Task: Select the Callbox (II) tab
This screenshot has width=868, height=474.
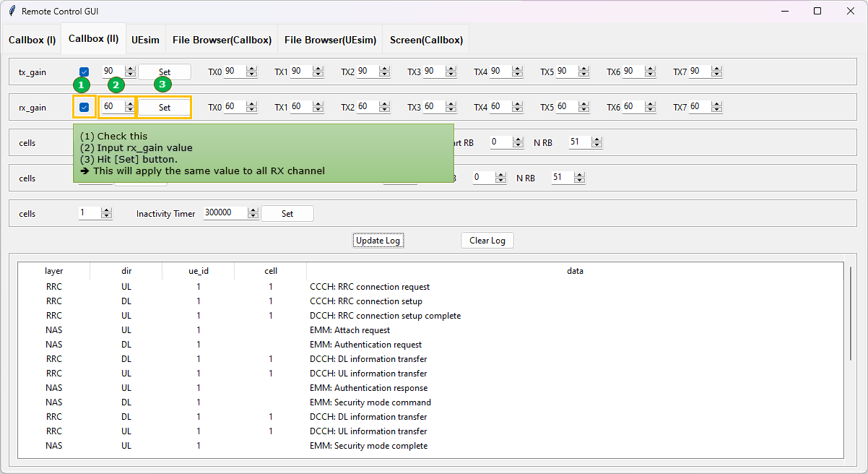Action: 93,39
